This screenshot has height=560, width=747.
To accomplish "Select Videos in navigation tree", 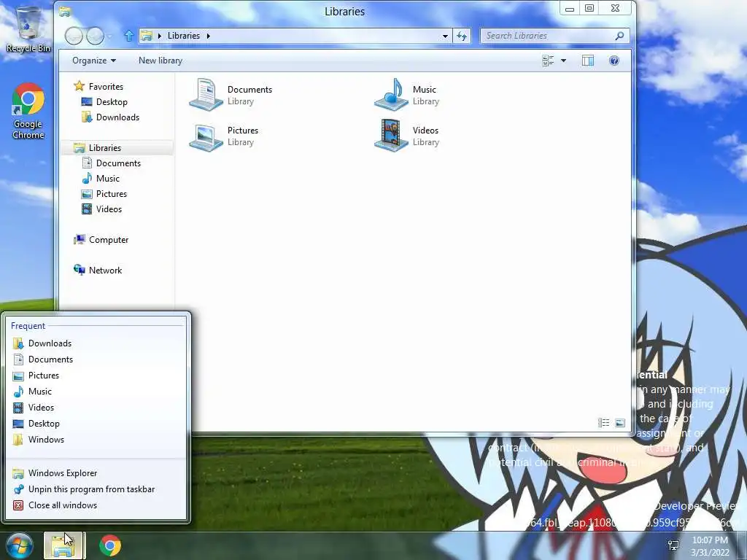I will click(101, 209).
